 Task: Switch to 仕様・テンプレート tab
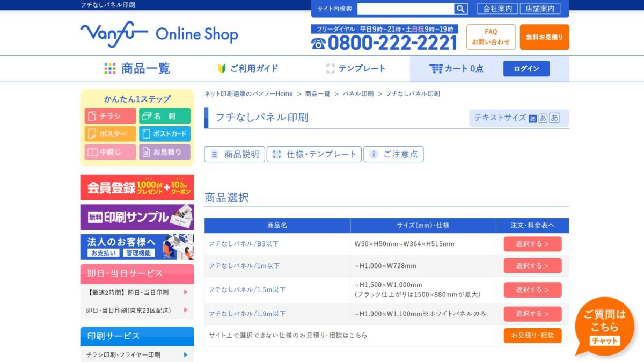pos(314,154)
